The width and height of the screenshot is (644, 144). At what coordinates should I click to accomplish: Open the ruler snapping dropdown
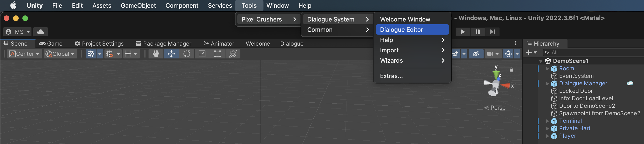(131, 54)
